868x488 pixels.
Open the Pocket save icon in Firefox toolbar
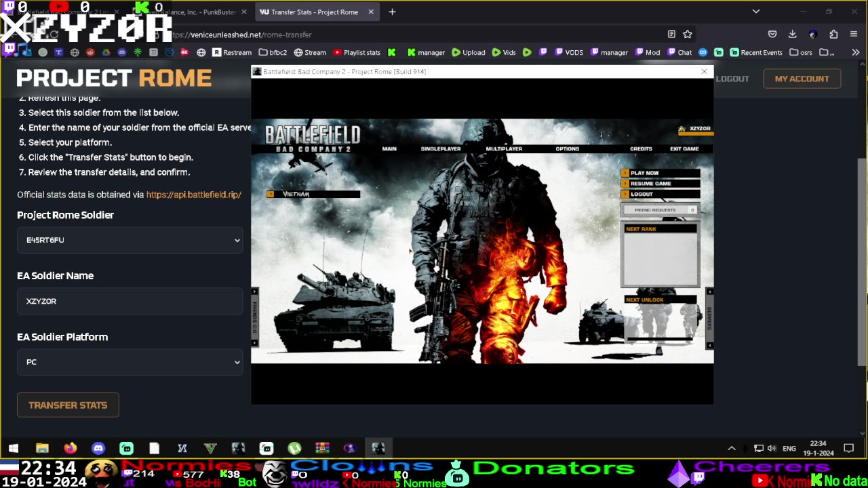(772, 34)
